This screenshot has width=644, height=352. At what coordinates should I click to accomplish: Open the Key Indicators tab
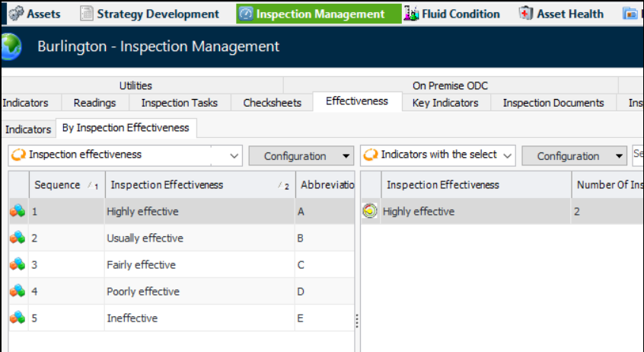pyautogui.click(x=445, y=103)
